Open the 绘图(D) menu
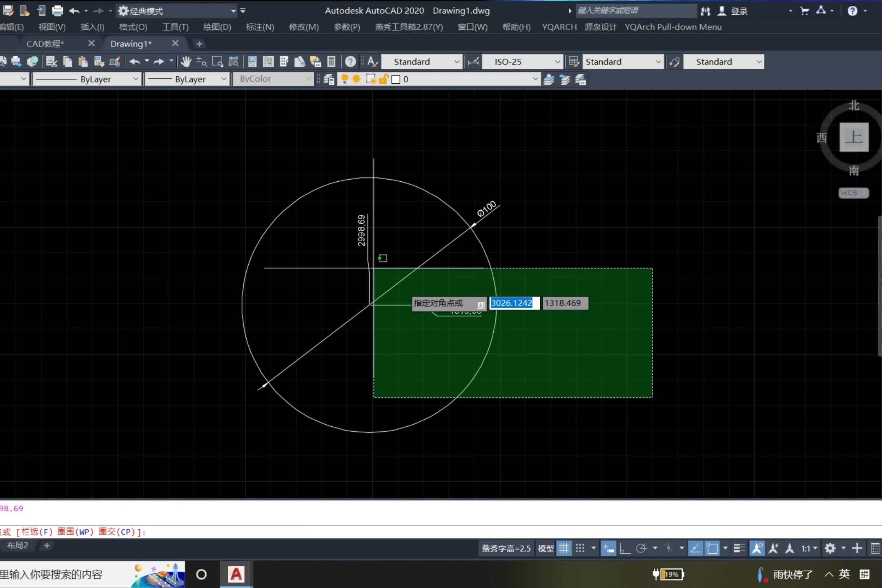 217,27
